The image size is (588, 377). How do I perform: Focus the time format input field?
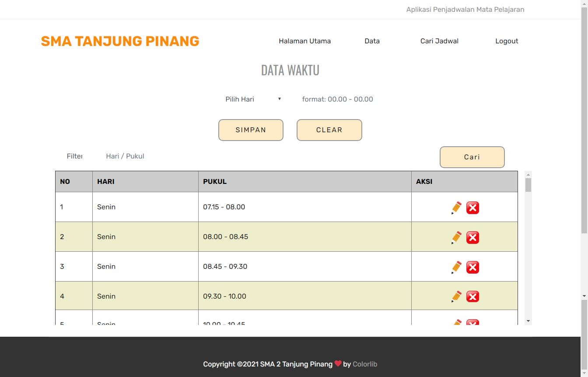click(x=337, y=99)
